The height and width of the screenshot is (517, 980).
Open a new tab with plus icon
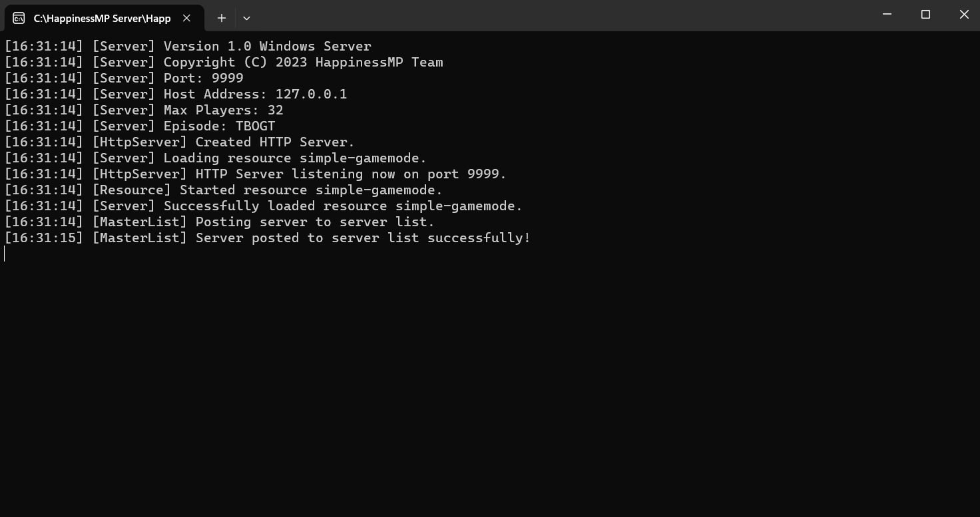click(222, 18)
